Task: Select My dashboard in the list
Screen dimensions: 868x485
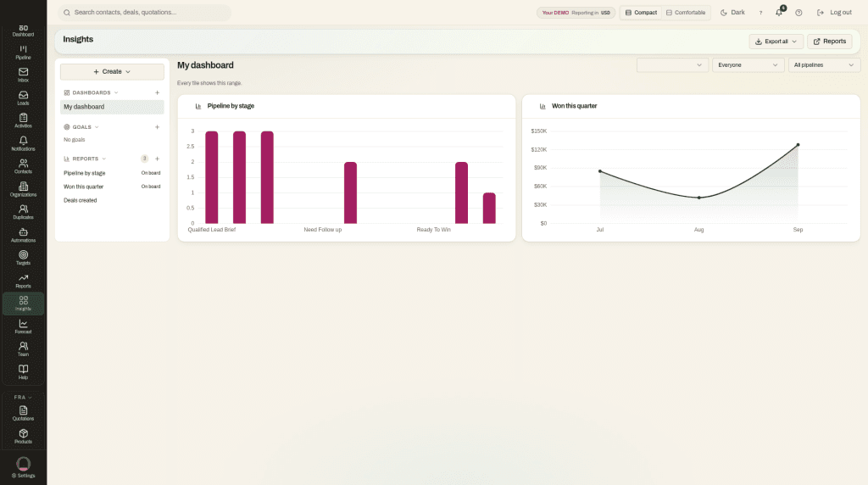Action: tap(112, 107)
